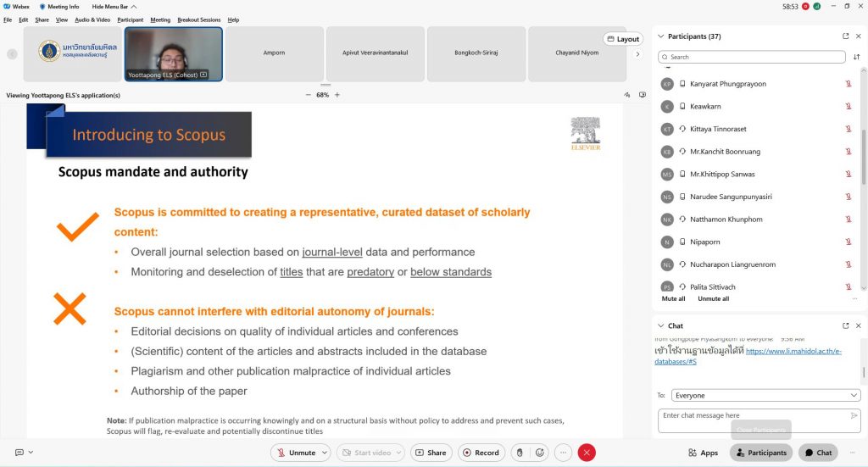Open the Breakout Sessions menu
This screenshot has width=868, height=467.
(x=198, y=19)
